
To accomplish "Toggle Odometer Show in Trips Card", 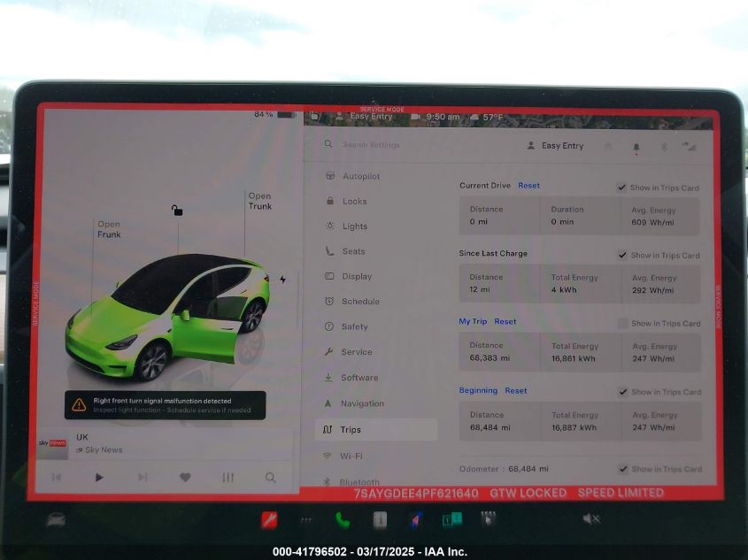I will [622, 469].
